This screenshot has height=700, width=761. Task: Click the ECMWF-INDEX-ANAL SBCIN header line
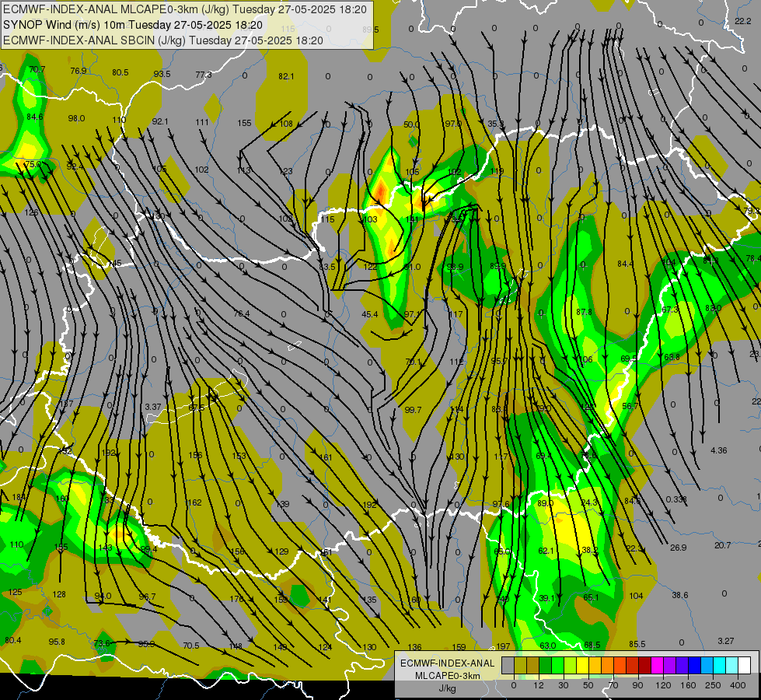click(x=163, y=40)
